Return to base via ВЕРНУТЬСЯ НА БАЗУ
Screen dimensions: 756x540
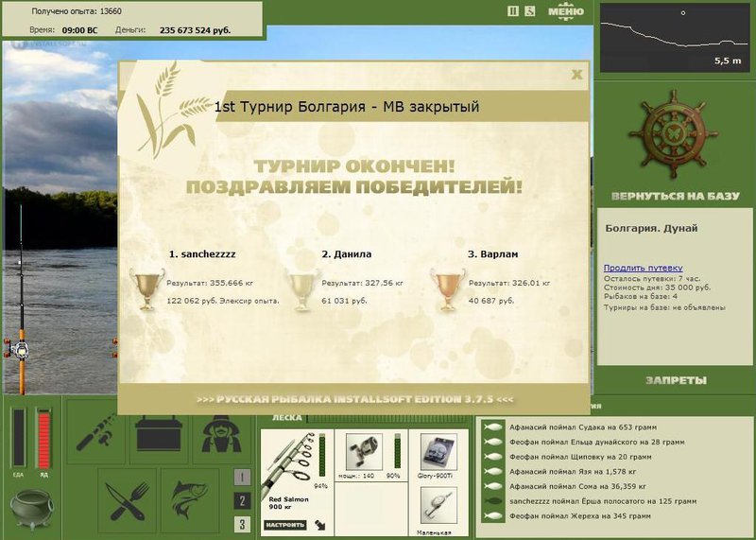point(675,196)
